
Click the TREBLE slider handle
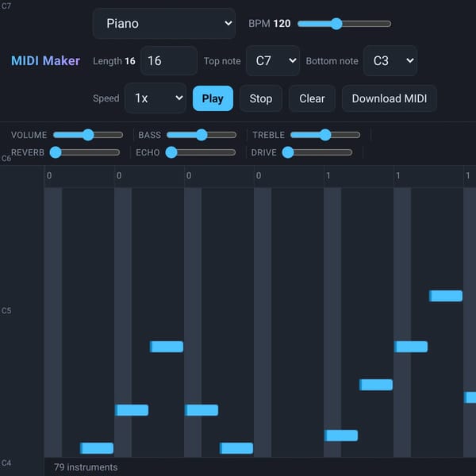325,135
